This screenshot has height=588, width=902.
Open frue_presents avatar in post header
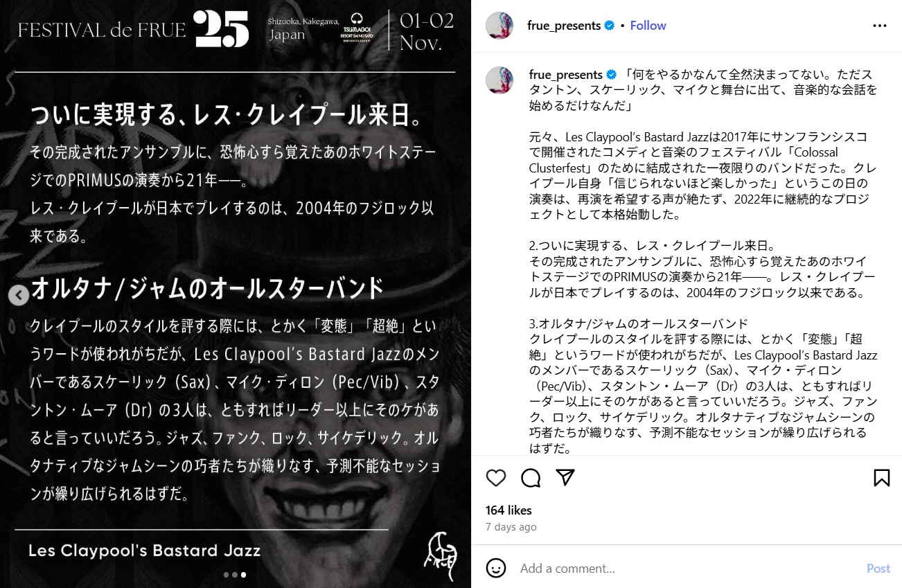499,26
